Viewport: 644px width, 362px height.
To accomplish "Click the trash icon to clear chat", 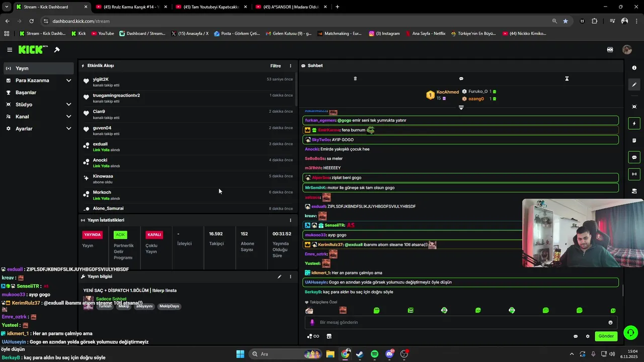I will [355, 78].
